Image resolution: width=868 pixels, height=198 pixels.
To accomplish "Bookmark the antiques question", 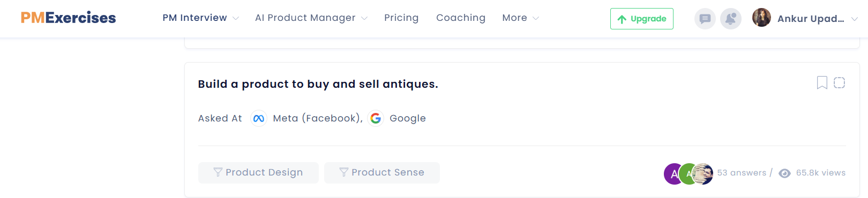I will click(x=822, y=82).
